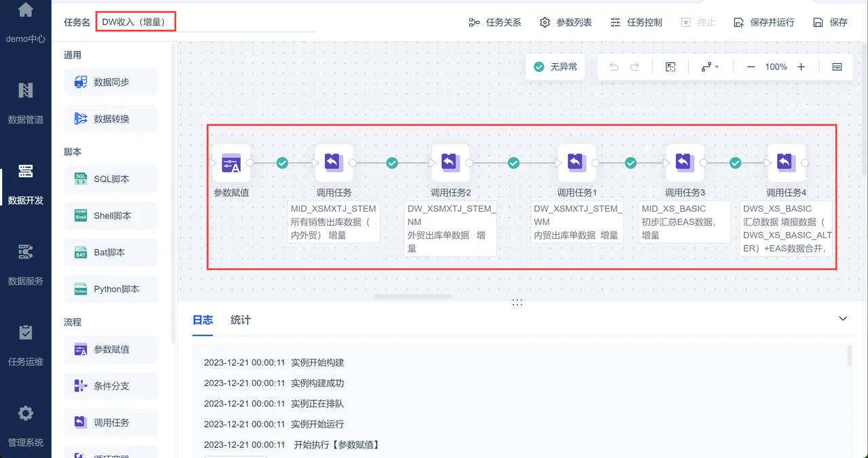The width and height of the screenshot is (868, 458).
Task: Click the 调用任务2 node on the canvas
Action: pyautogui.click(x=450, y=163)
